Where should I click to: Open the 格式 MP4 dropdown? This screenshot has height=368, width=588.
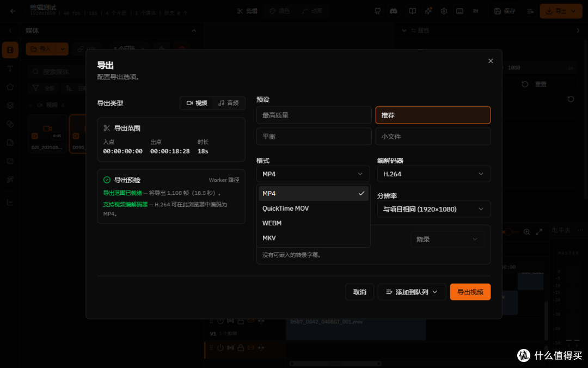313,174
